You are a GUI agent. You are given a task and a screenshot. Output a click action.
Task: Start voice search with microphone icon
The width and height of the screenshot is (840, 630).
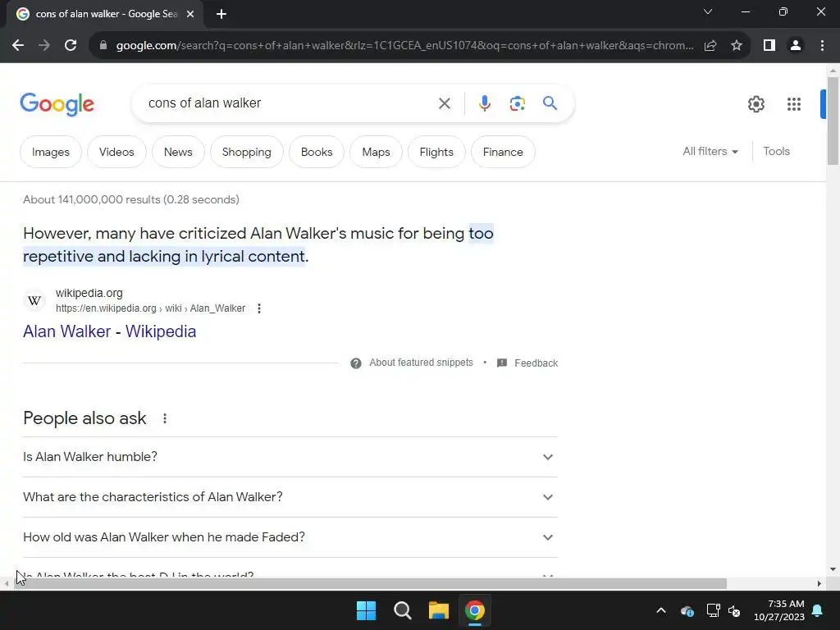click(484, 103)
